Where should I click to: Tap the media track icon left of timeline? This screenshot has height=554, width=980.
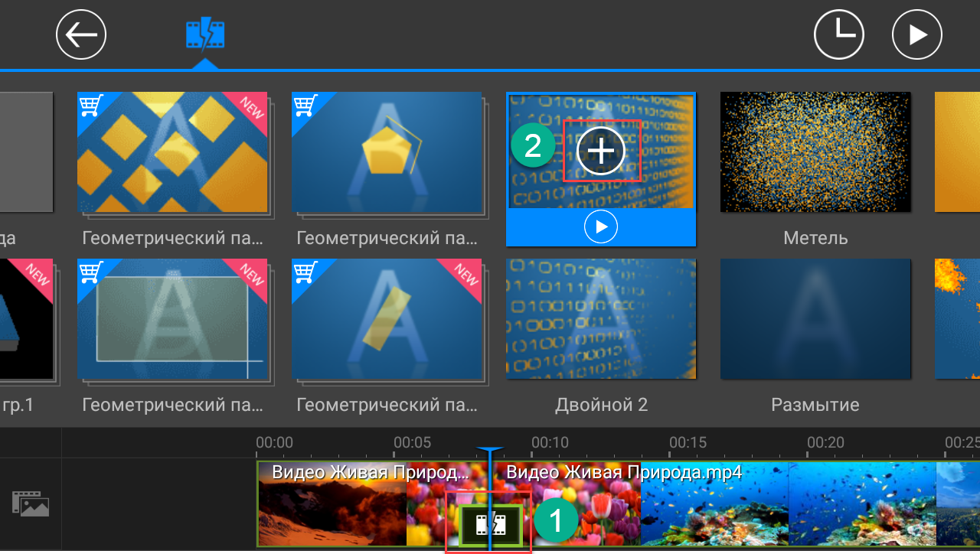[x=31, y=503]
